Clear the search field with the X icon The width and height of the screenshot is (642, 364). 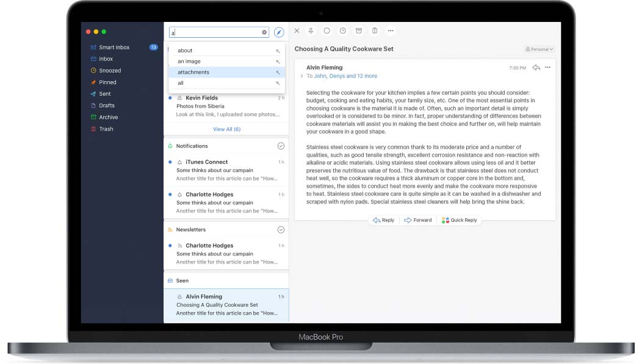coord(264,32)
